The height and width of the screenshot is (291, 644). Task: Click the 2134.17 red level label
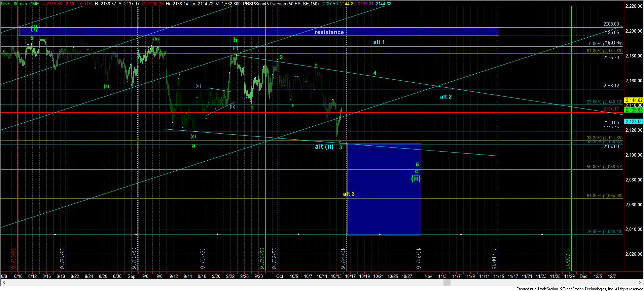[x=611, y=109]
